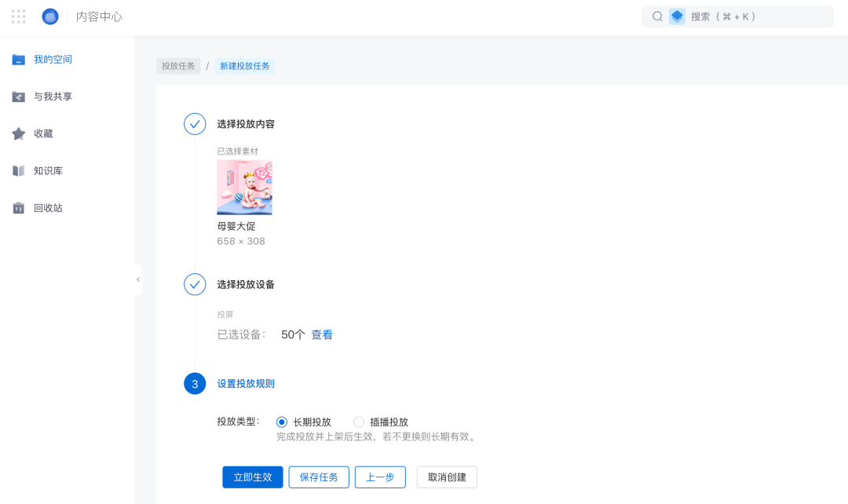Viewport: 848px width, 504px height.
Task: Click the 新建投放任务 breadcrumb
Action: click(x=244, y=66)
